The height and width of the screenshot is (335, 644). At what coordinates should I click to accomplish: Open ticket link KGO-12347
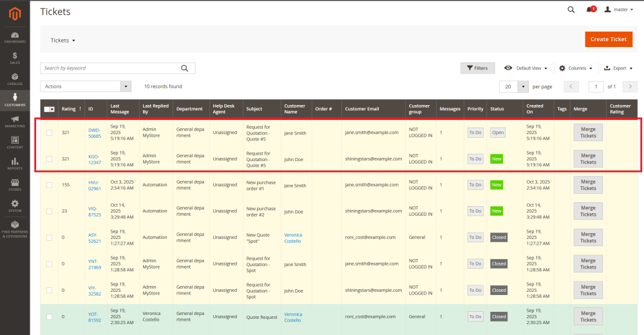(x=95, y=160)
